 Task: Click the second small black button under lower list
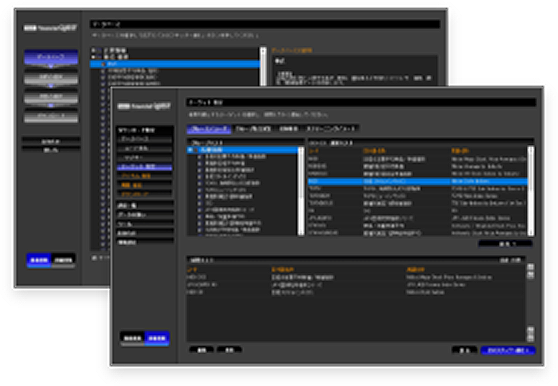coord(229,350)
